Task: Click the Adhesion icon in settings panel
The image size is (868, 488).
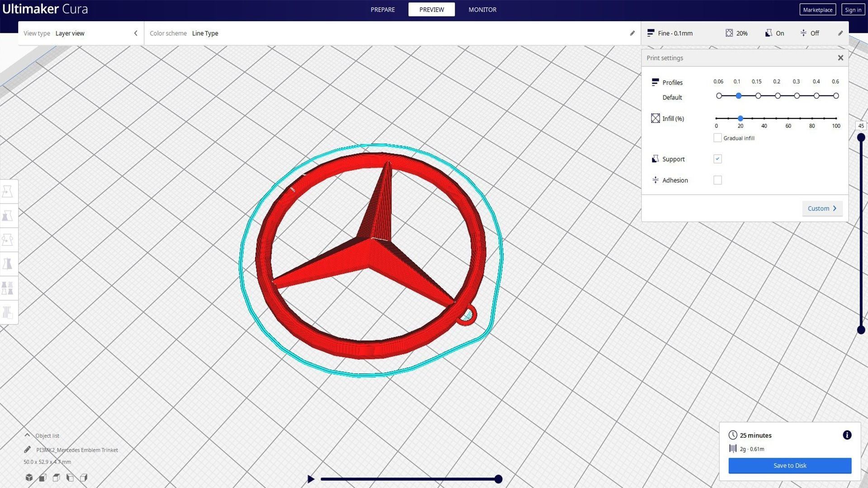Action: 655,180
